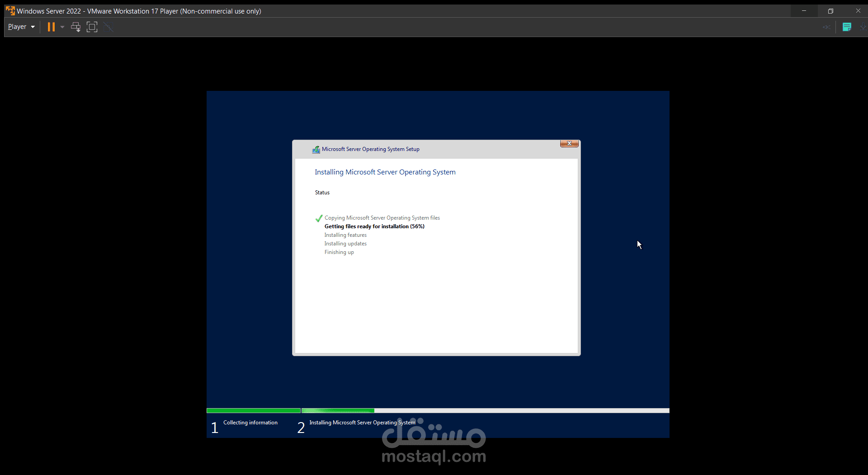Send Ctrl+Alt+Del to the virtual machine
Image resolution: width=868 pixels, height=475 pixels.
click(75, 27)
